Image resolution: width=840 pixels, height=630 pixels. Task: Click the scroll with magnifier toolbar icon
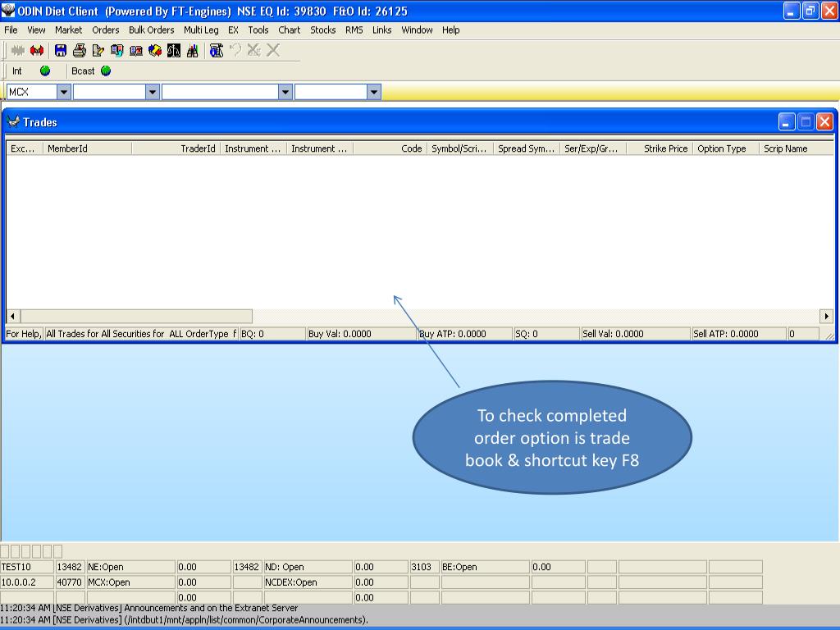pos(217,51)
